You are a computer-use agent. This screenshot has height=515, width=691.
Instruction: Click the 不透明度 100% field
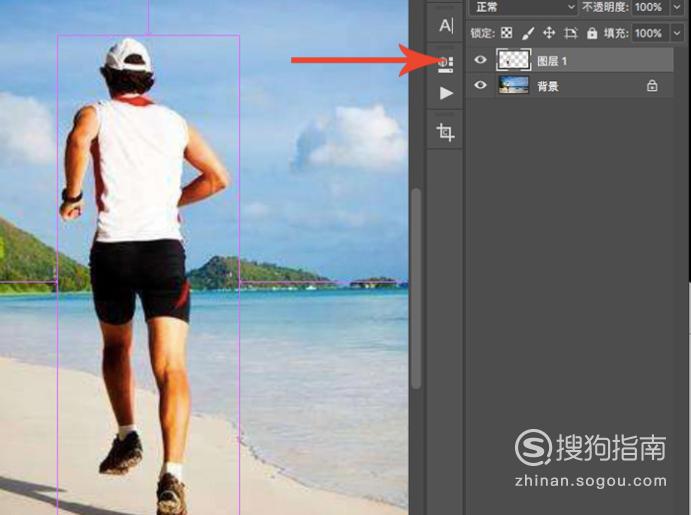(649, 7)
